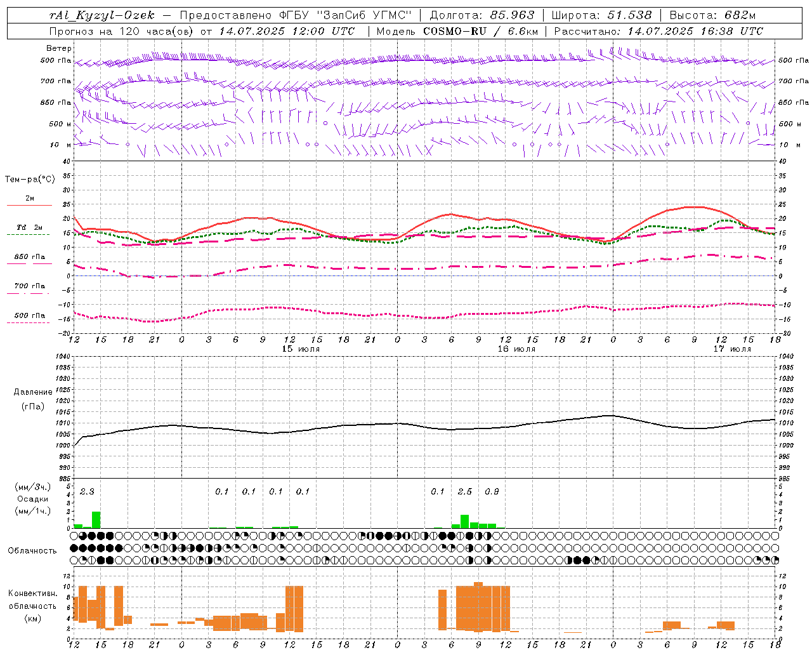The width and height of the screenshot is (812, 650).
Task: Click the dashed line sample under Td 2м
Action: (x=28, y=235)
